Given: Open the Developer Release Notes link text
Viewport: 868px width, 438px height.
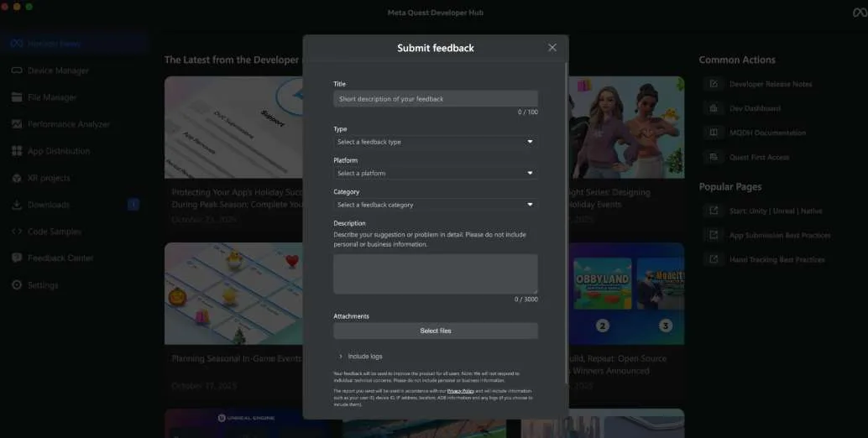Looking at the screenshot, I should [x=771, y=84].
